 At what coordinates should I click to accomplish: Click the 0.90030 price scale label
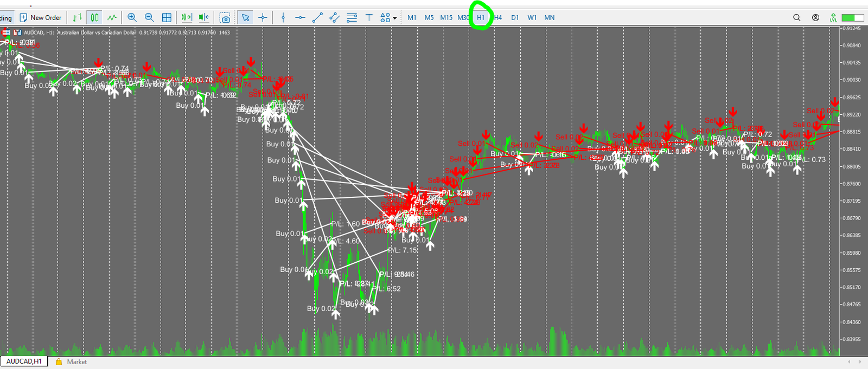click(852, 80)
